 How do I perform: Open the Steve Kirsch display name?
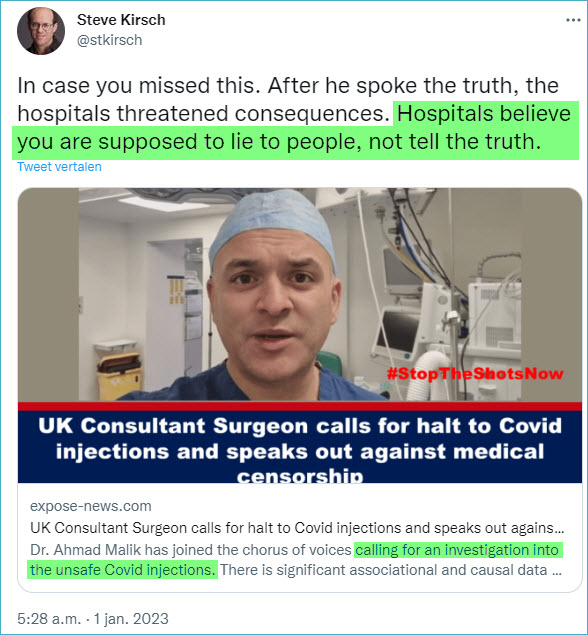(121, 20)
